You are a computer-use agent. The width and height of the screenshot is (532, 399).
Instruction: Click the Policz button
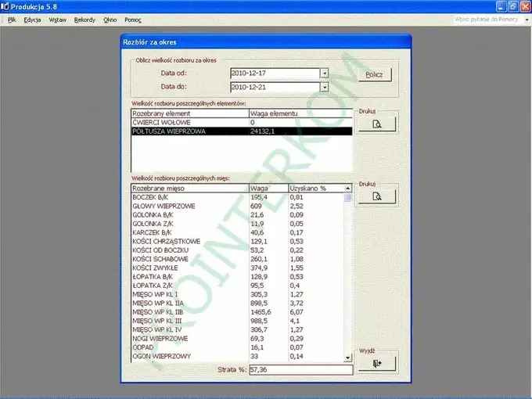tap(375, 75)
